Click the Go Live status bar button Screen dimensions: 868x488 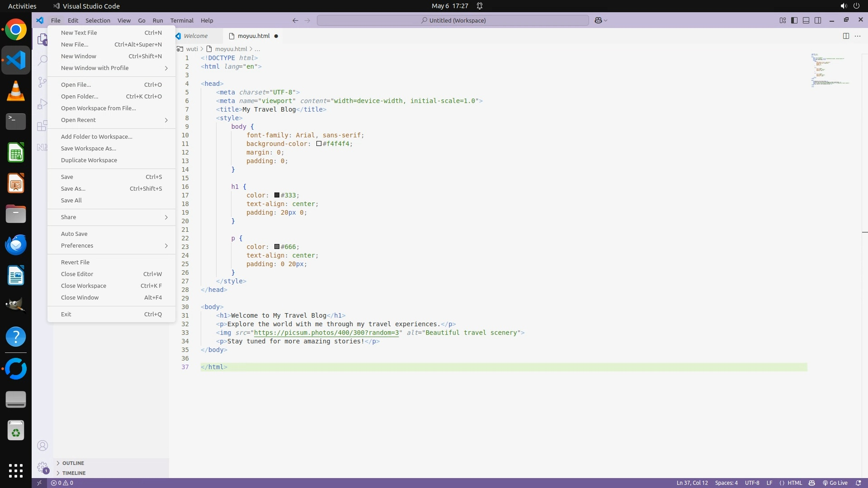pyautogui.click(x=835, y=483)
